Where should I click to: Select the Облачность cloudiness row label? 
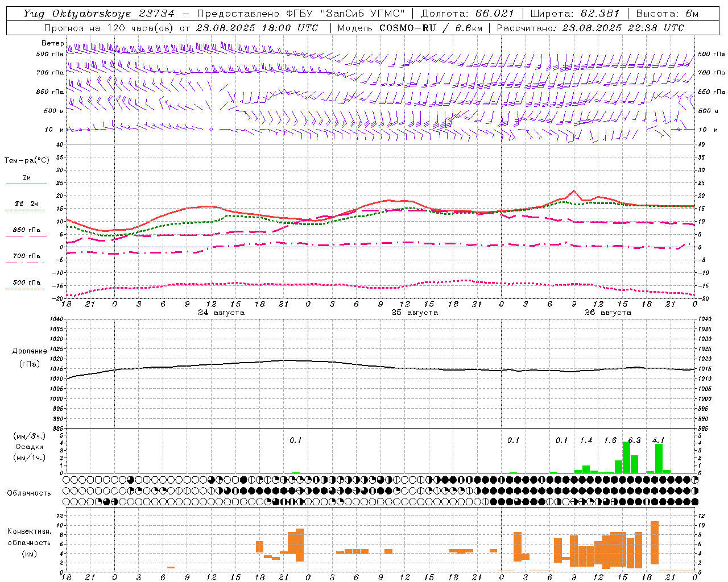(x=29, y=493)
